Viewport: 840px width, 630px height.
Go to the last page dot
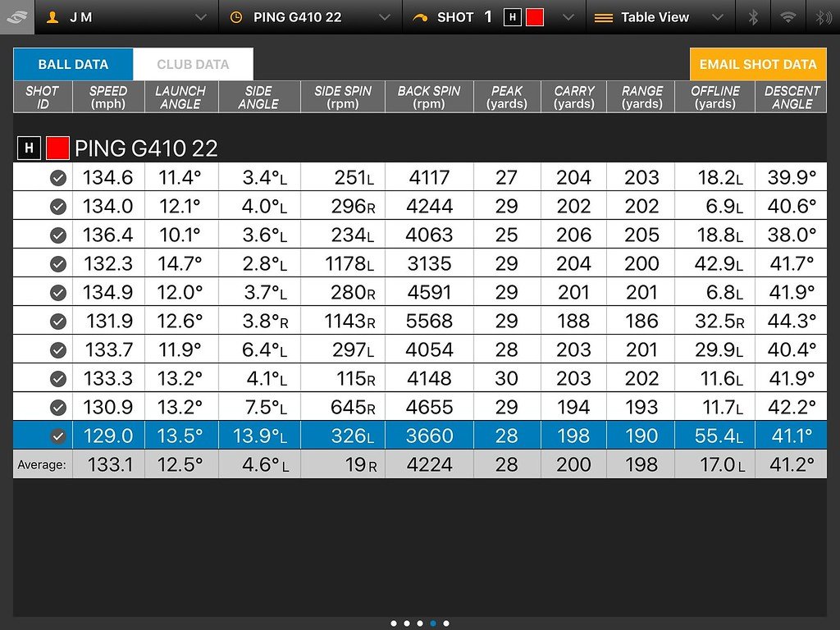(x=446, y=623)
